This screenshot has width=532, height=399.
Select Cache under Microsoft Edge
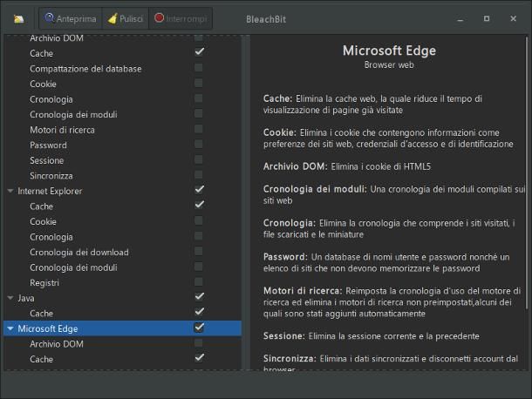(41, 359)
